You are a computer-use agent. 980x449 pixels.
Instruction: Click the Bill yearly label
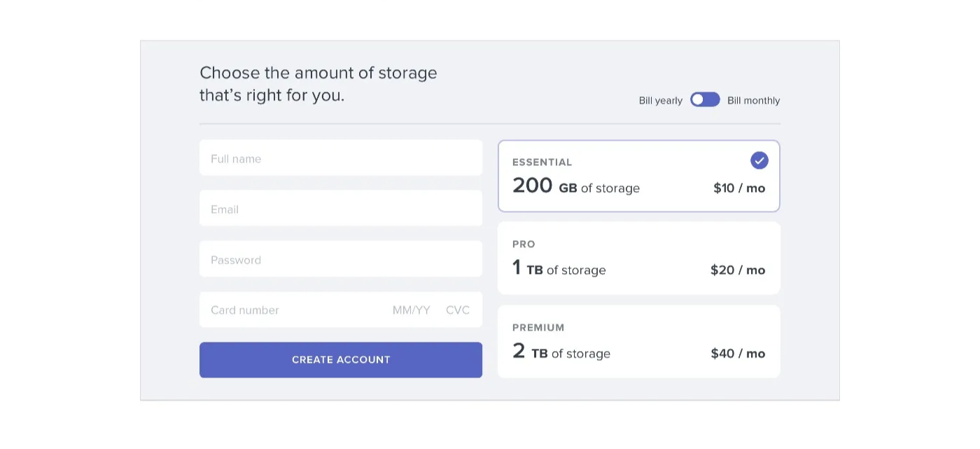pos(660,101)
